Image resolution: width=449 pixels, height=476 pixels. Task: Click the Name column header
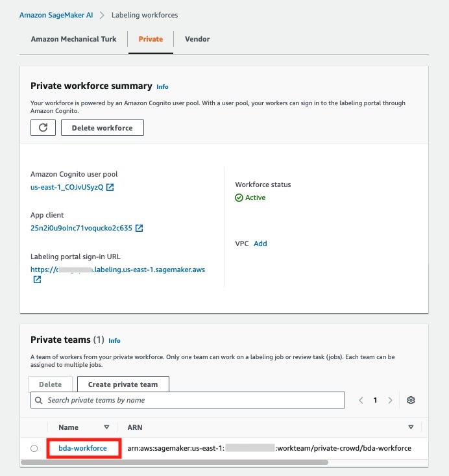[x=69, y=427]
